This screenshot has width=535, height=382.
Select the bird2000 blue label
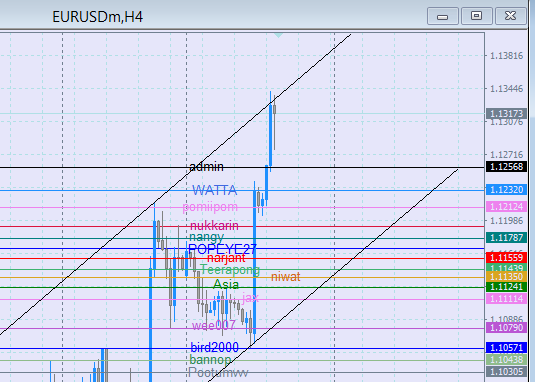point(214,347)
